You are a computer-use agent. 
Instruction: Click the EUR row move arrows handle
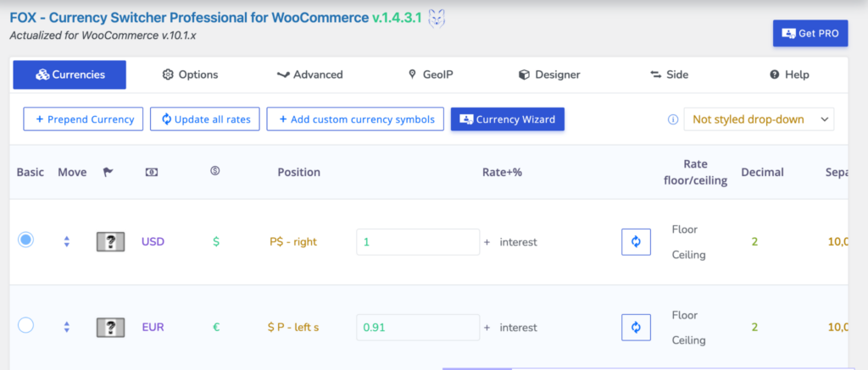click(66, 327)
